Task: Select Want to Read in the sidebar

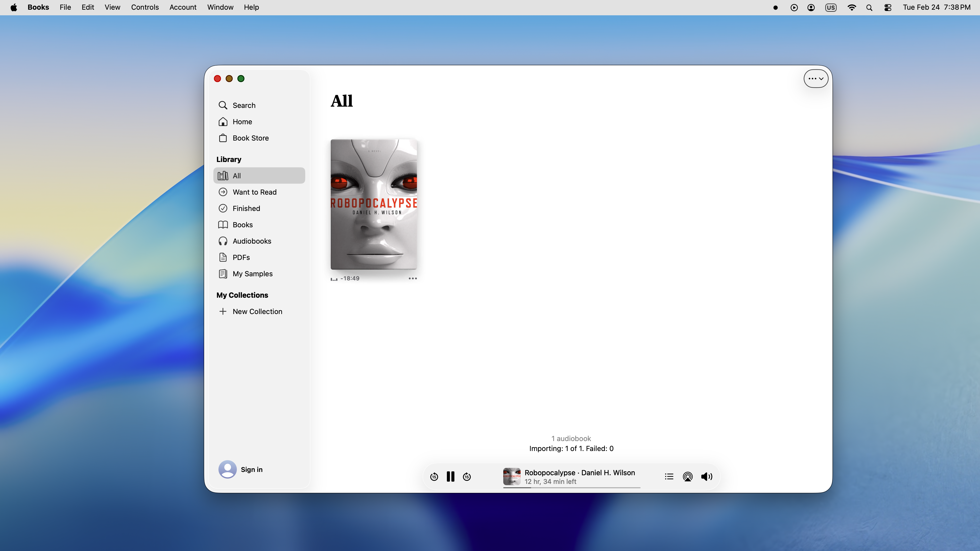Action: (x=254, y=192)
